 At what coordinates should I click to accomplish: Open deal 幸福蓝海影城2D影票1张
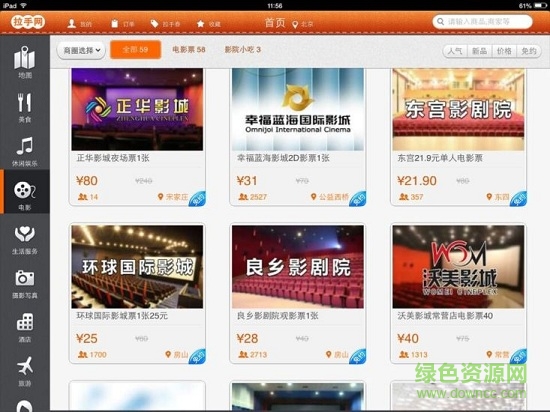(283, 158)
